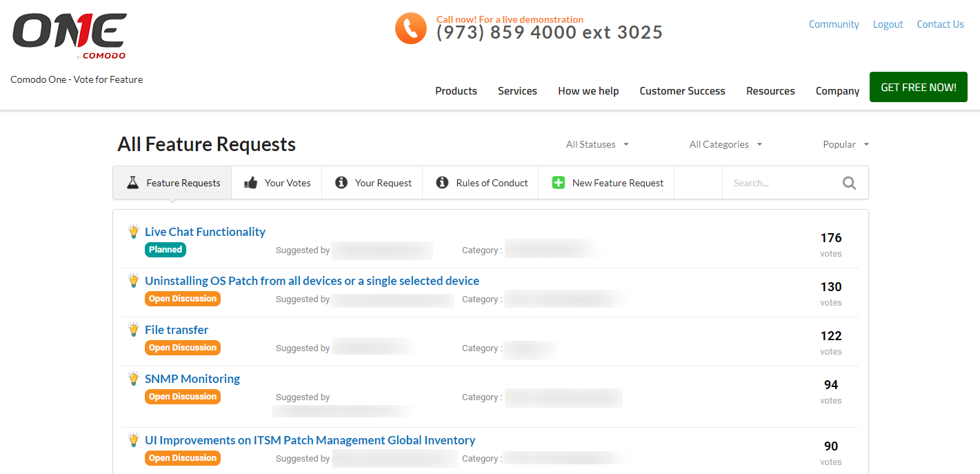This screenshot has width=980, height=474.
Task: Click the lightbulb icon beside Live Chat Functionality
Action: pyautogui.click(x=134, y=231)
